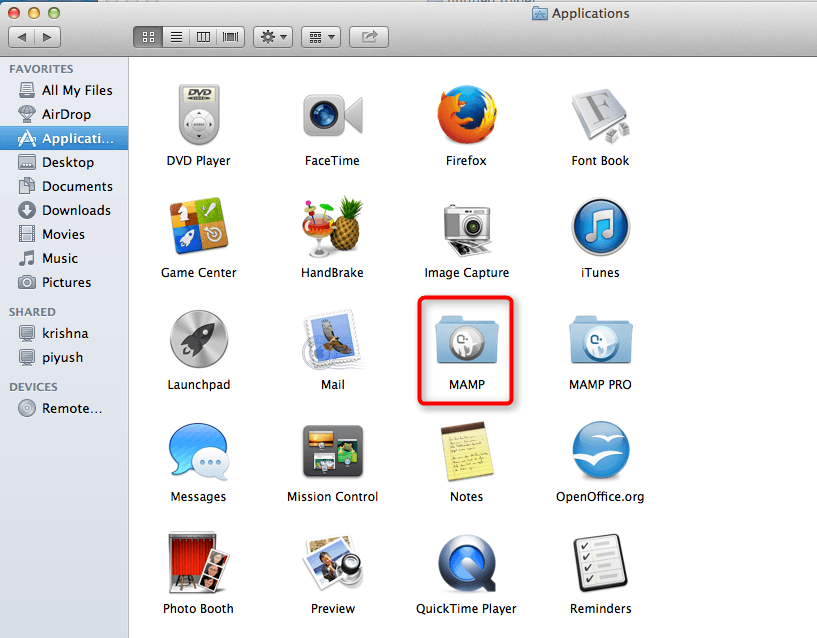817x638 pixels.
Task: Click the Notes yellow pad icon
Action: pos(467,451)
